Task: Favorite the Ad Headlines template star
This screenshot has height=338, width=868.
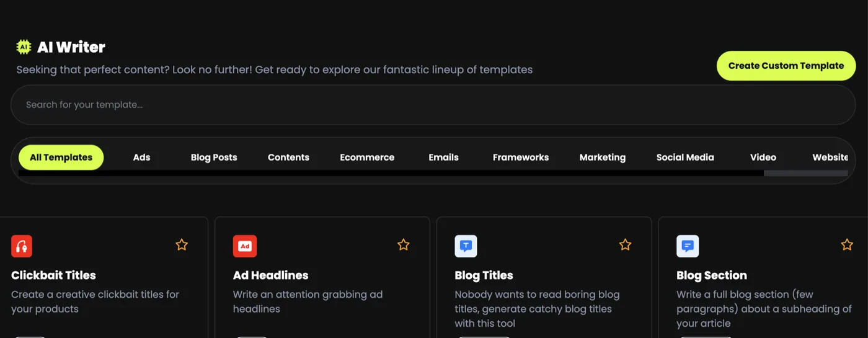Action: [404, 244]
